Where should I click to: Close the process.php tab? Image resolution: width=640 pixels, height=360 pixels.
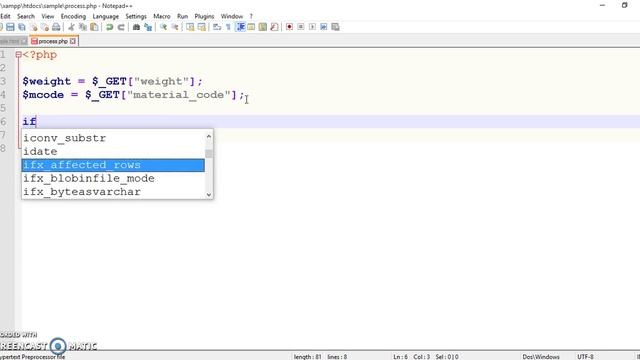pyautogui.click(x=73, y=41)
